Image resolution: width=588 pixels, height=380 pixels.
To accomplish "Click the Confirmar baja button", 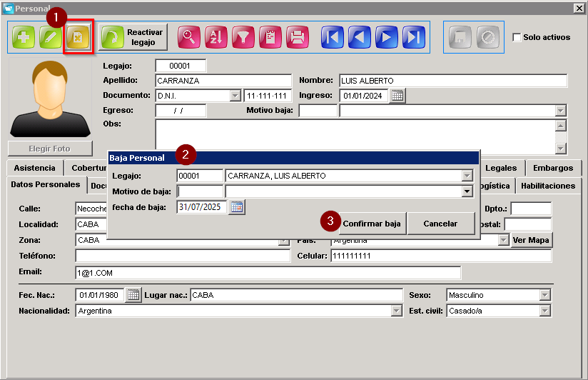I will pos(371,224).
